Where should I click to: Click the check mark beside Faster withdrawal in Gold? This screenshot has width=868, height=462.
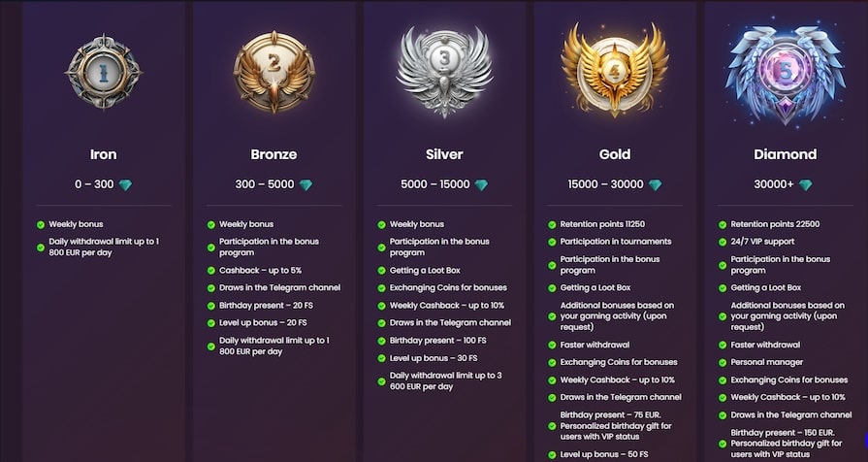(x=552, y=346)
